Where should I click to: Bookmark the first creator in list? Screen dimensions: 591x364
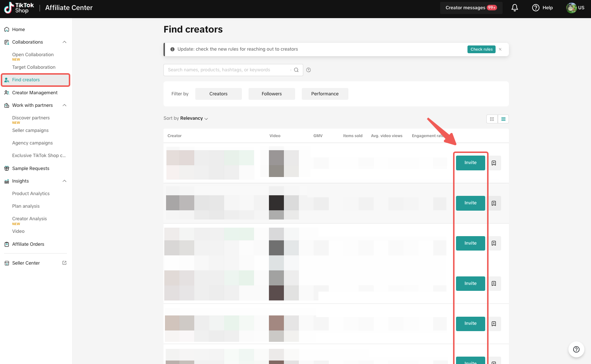pyautogui.click(x=494, y=163)
